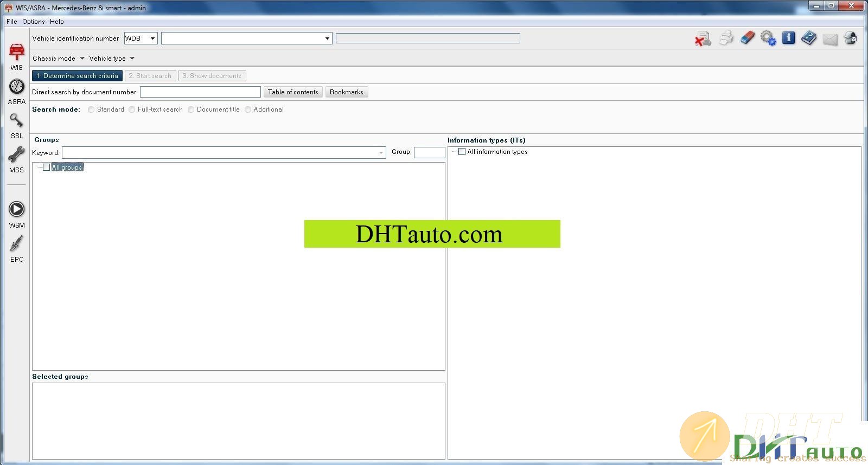Click the Selected groups list box
Screen dimensions: 868x465
(x=239, y=421)
